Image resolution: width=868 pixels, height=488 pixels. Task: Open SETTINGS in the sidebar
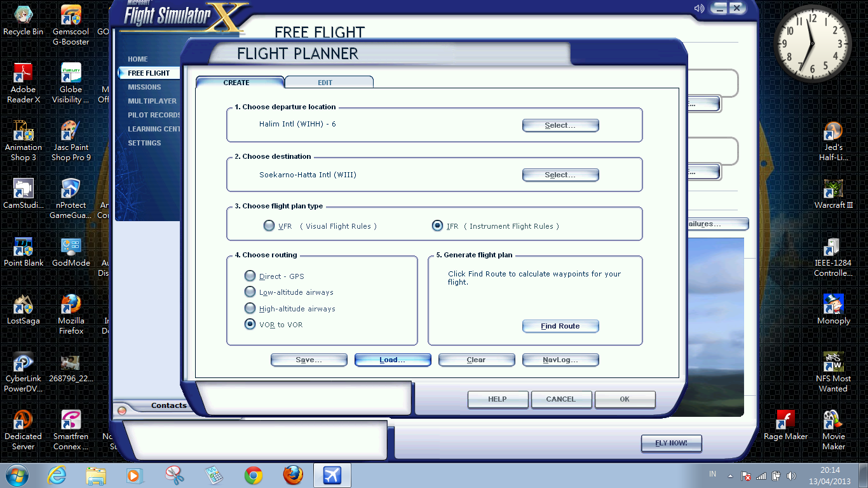pyautogui.click(x=144, y=143)
